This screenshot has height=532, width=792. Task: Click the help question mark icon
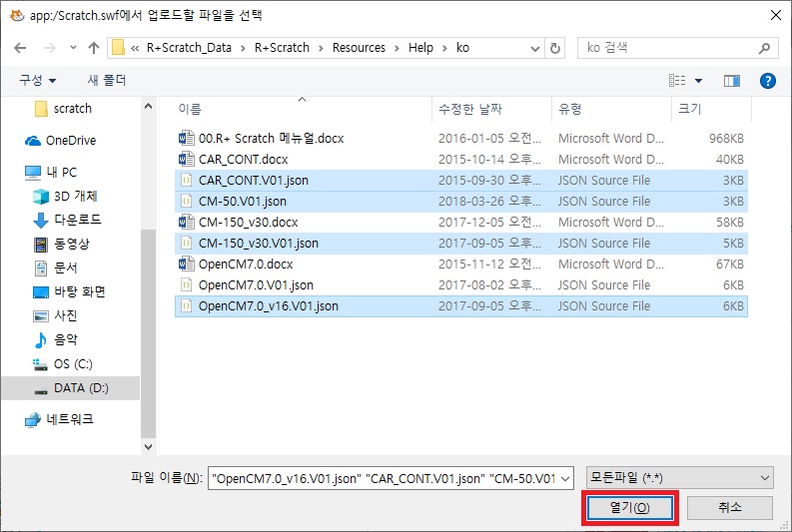pyautogui.click(x=767, y=80)
